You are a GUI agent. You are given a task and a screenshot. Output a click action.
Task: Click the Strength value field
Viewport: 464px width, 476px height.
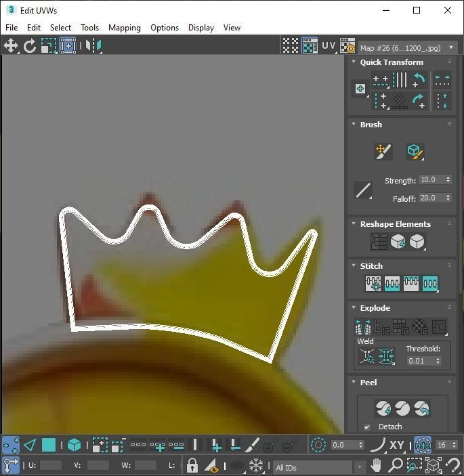click(x=431, y=179)
